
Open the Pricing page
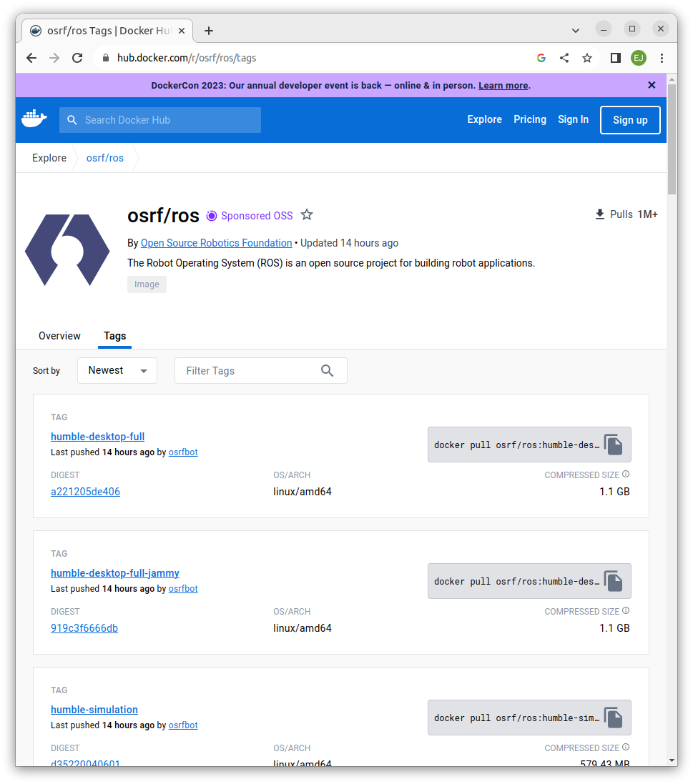530,119
